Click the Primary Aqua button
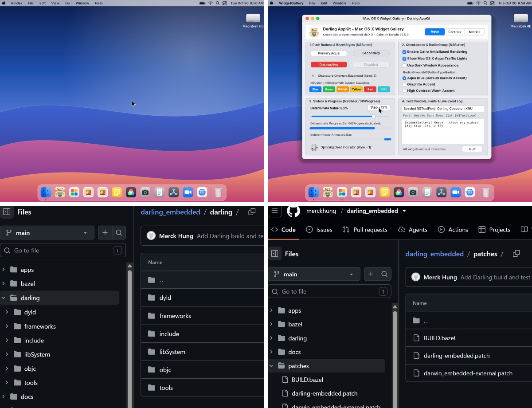532x408 pixels. (x=329, y=53)
